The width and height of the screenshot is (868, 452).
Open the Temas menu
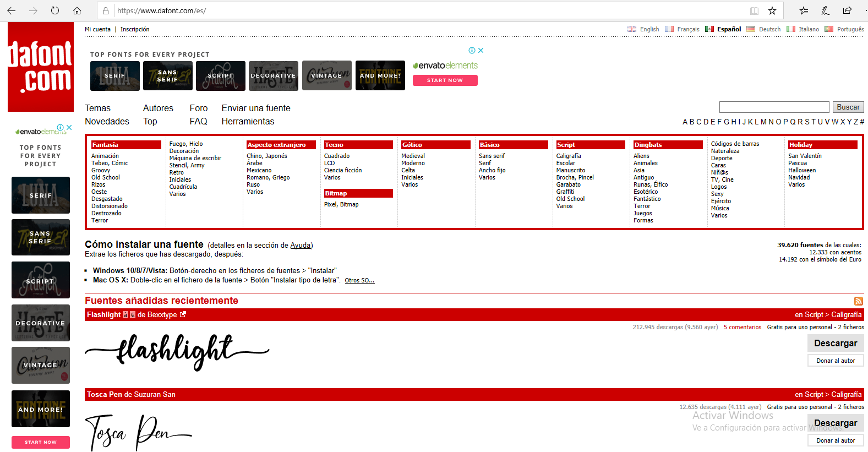coord(97,108)
